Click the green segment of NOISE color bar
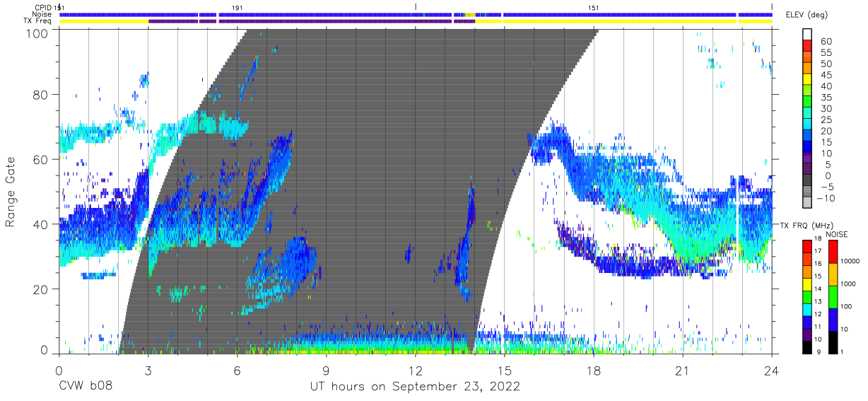This screenshot has height=401, width=868. point(832,296)
